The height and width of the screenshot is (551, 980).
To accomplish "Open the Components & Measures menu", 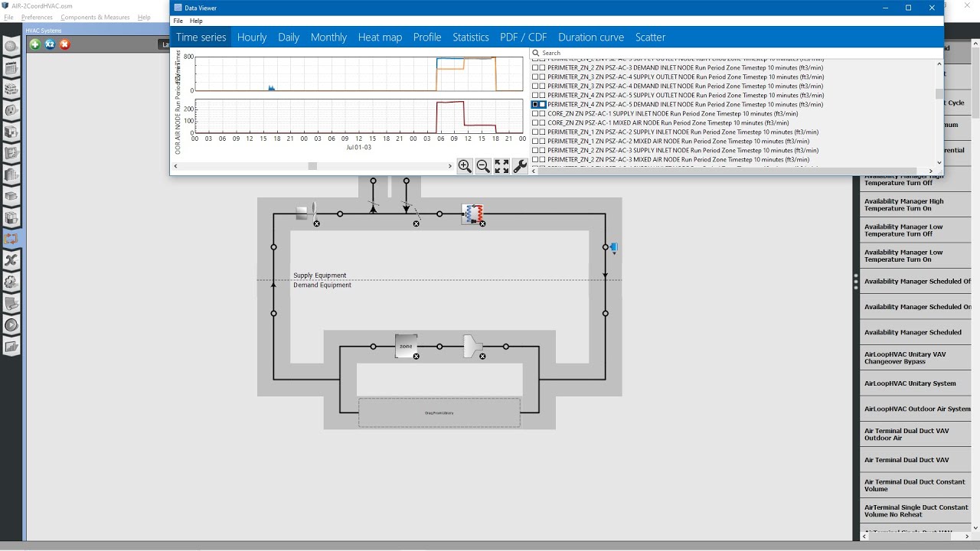I will pyautogui.click(x=95, y=17).
